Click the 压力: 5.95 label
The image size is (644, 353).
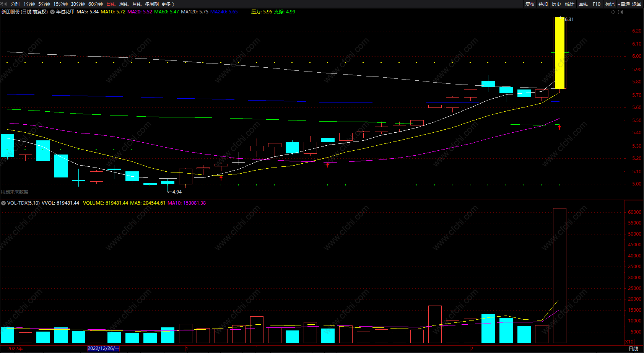pos(262,12)
